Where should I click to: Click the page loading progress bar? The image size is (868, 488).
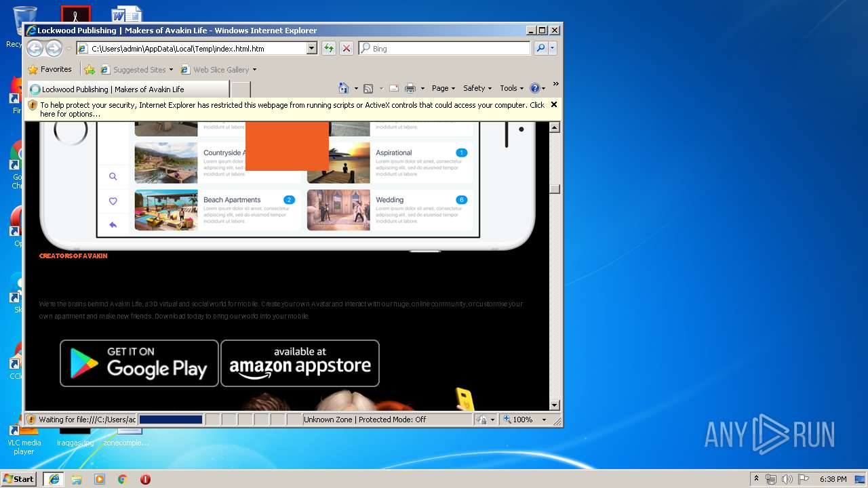[171, 420]
